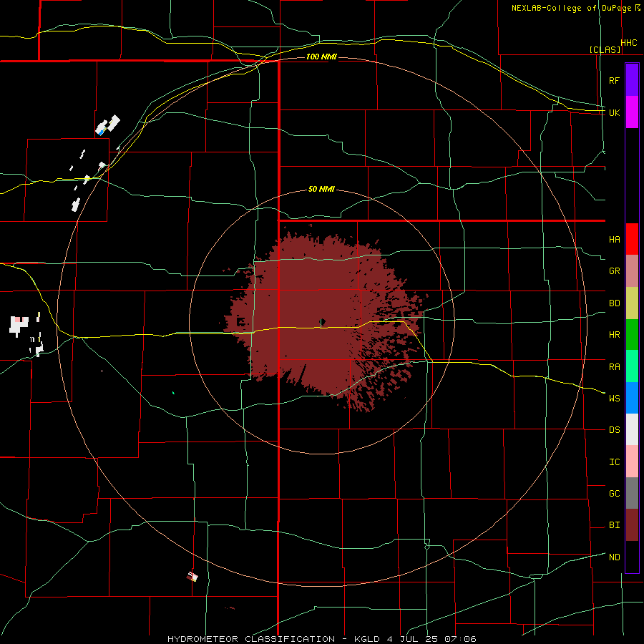Click the BD yellow legend swatch
Viewport: 644px width, 644px height.
pos(632,303)
